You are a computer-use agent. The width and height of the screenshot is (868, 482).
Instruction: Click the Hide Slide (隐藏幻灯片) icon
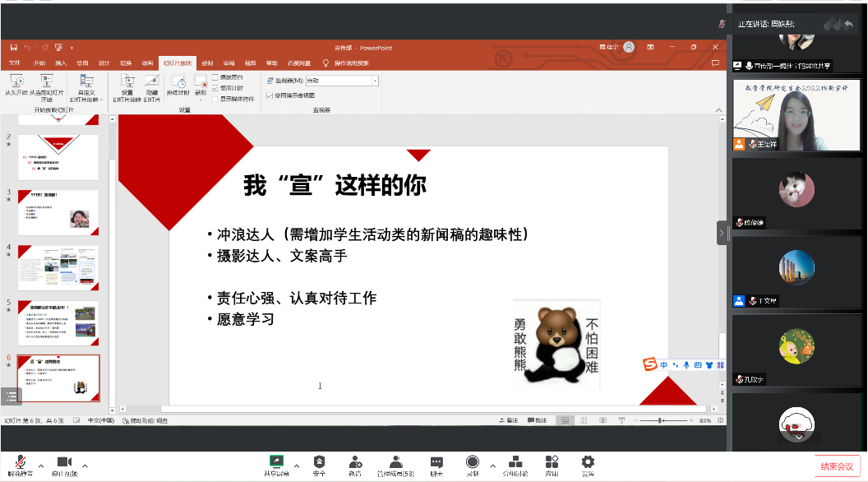[151, 81]
